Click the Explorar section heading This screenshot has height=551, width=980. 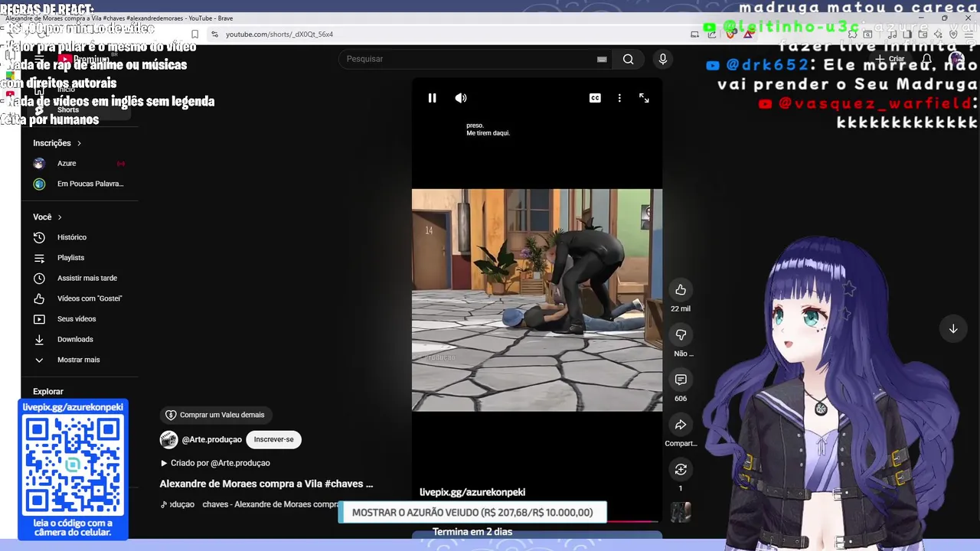click(x=48, y=391)
